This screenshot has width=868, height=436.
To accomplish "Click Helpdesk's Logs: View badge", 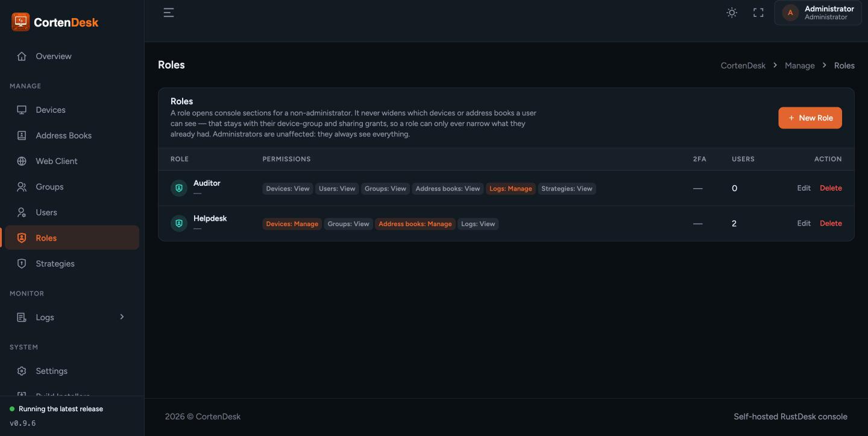I will point(478,224).
